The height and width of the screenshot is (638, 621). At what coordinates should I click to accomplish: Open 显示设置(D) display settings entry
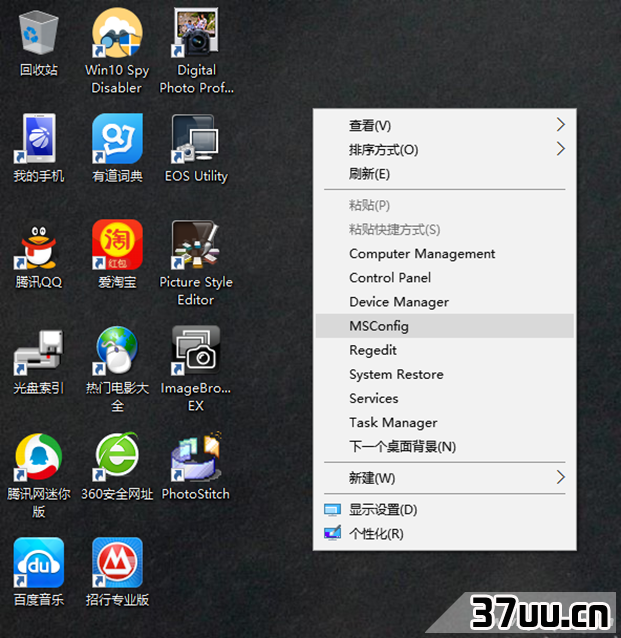(445, 509)
